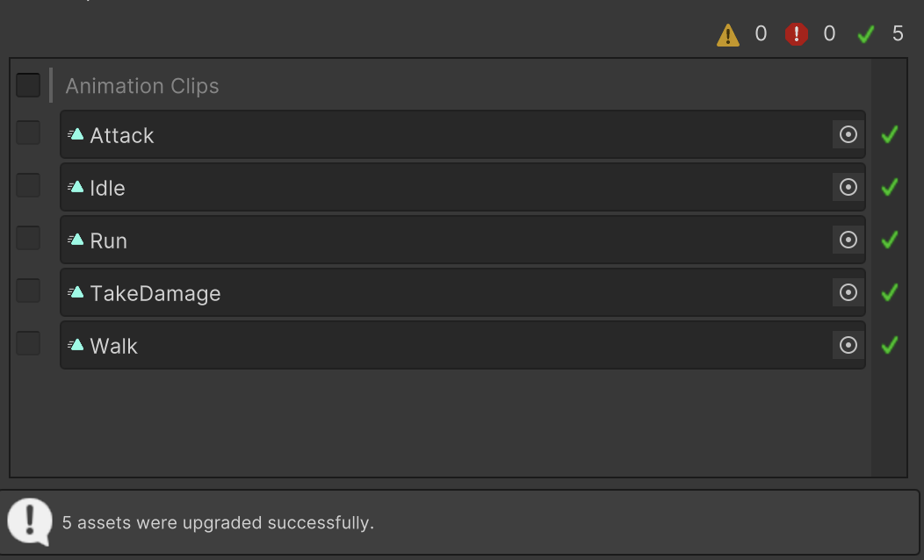The image size is (924, 560).
Task: Click the object picker icon for Idle
Action: click(x=848, y=187)
